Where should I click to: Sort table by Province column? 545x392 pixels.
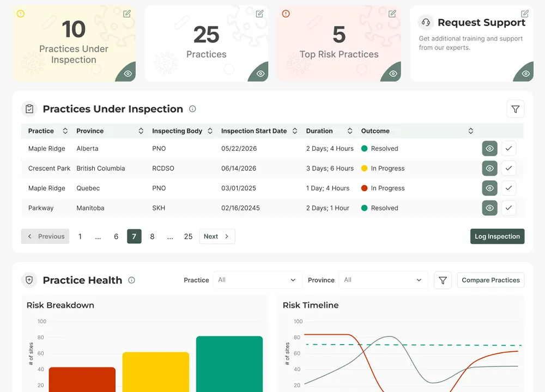tap(141, 131)
